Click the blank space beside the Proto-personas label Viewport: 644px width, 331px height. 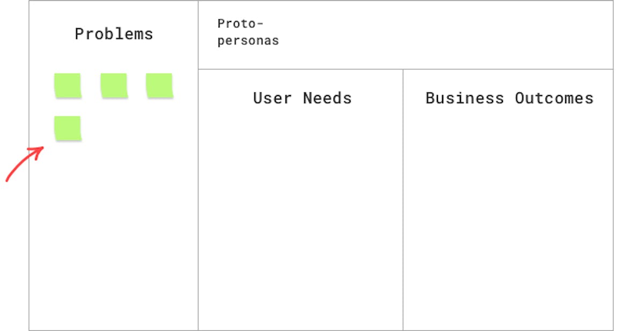445,35
